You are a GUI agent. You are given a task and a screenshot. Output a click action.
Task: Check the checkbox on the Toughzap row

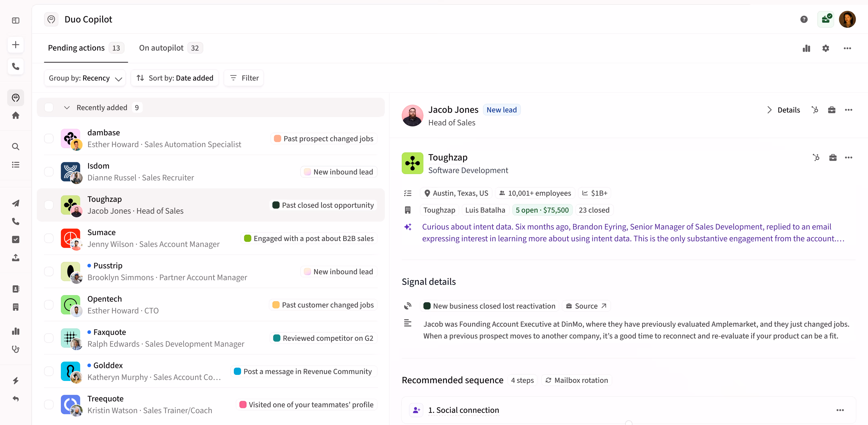[49, 205]
